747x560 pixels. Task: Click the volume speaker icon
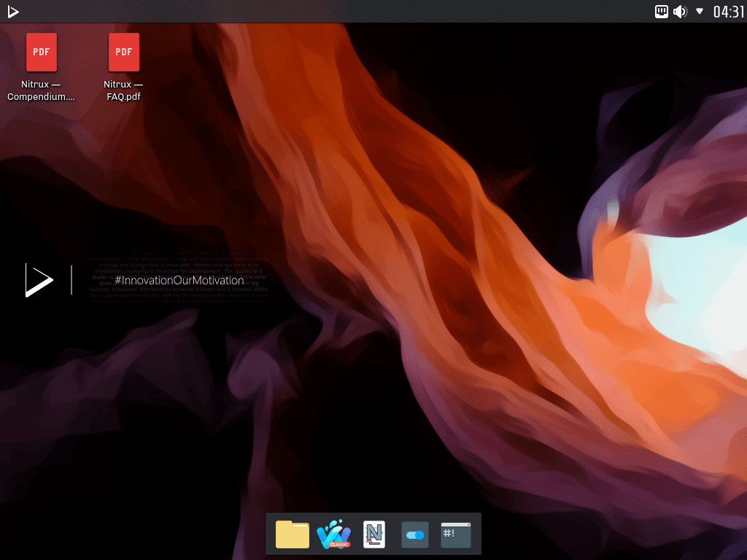pyautogui.click(x=680, y=11)
